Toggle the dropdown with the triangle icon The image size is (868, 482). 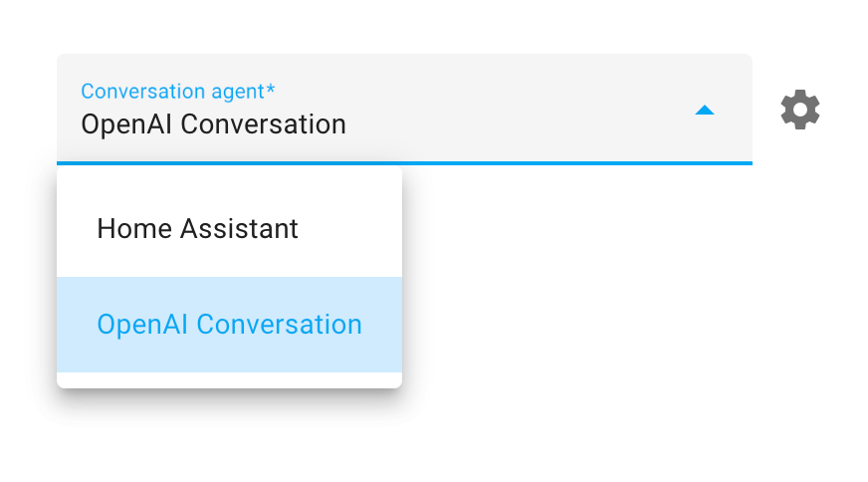(704, 111)
